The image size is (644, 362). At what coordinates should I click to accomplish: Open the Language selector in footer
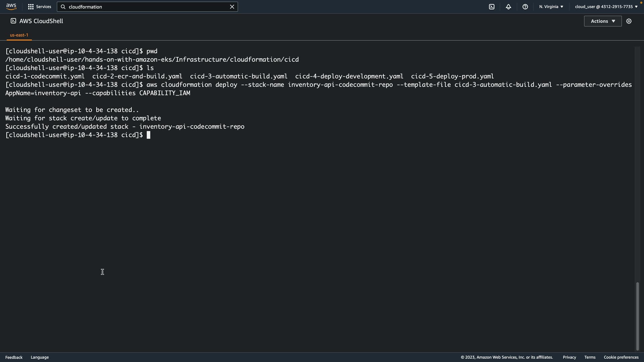pos(40,357)
